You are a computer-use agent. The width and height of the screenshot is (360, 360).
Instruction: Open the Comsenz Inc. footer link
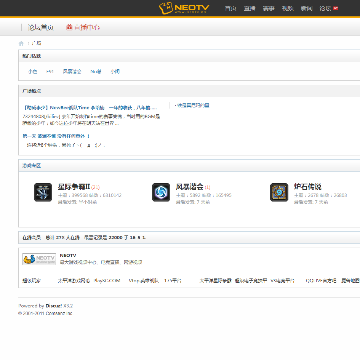pyautogui.click(x=59, y=313)
